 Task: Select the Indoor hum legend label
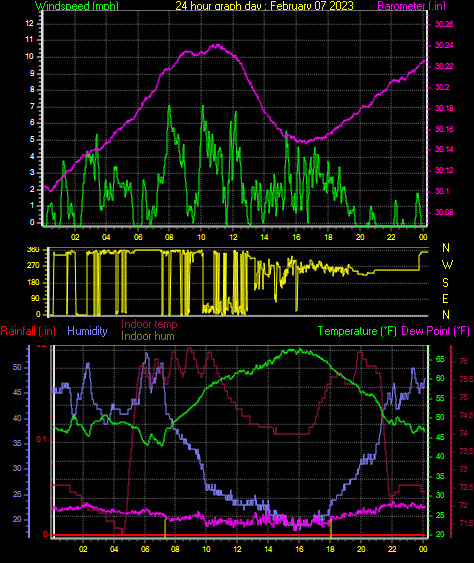click(148, 336)
